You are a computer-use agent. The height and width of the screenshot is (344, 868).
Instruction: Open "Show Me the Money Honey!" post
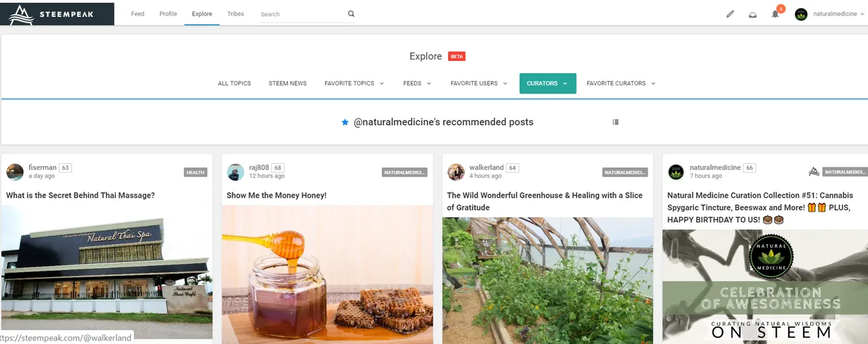pyautogui.click(x=277, y=195)
